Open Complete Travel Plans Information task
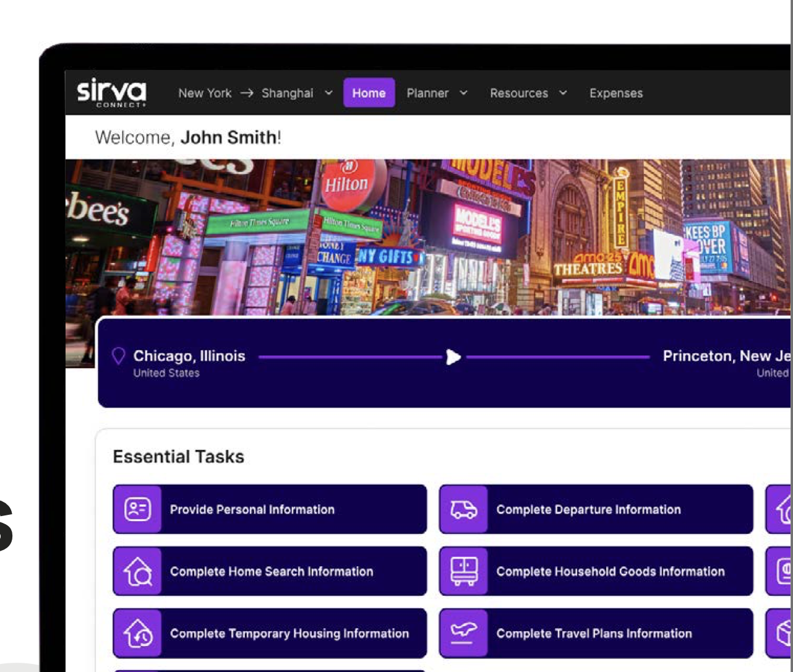Screen dimensions: 793x672 (596, 633)
